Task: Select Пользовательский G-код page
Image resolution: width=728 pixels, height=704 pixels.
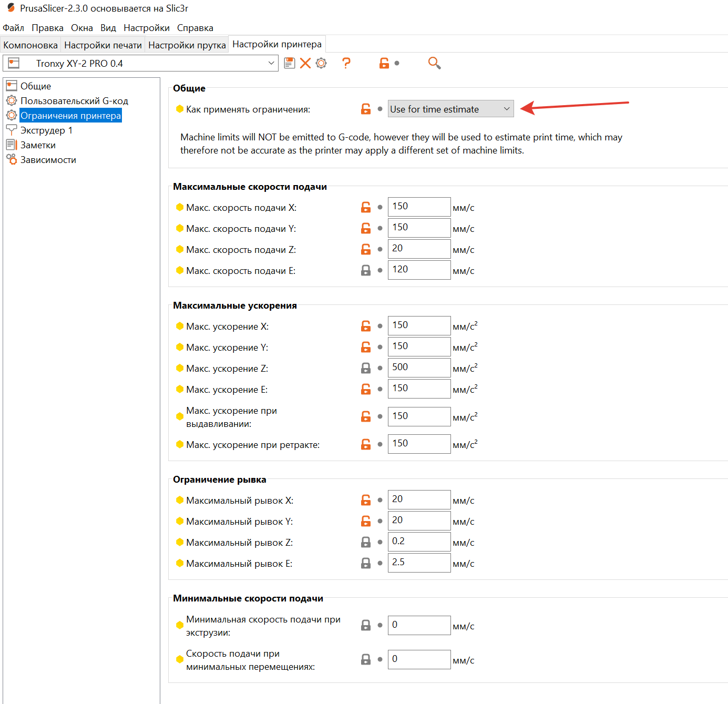Action: pos(74,101)
